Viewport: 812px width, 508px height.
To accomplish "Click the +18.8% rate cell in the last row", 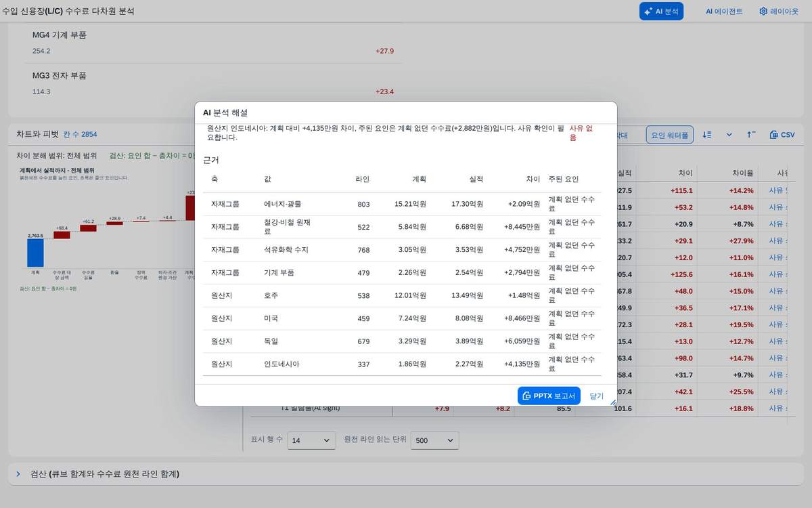I will (x=741, y=408).
